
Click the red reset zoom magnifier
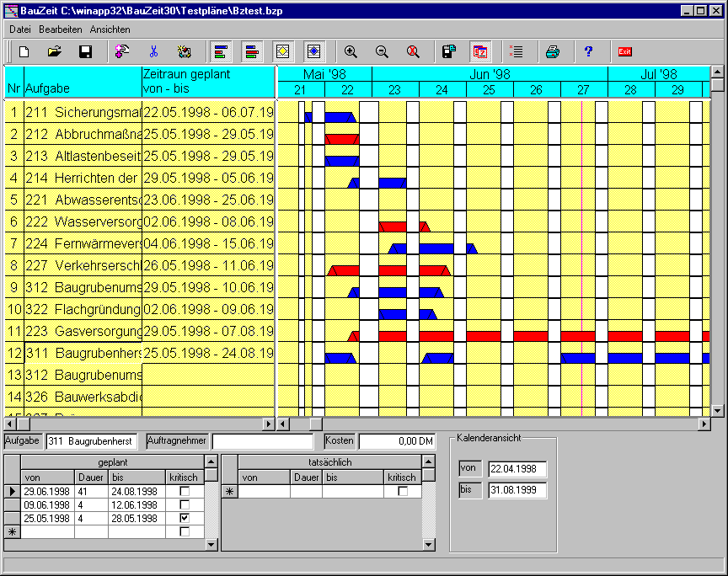pyautogui.click(x=413, y=51)
